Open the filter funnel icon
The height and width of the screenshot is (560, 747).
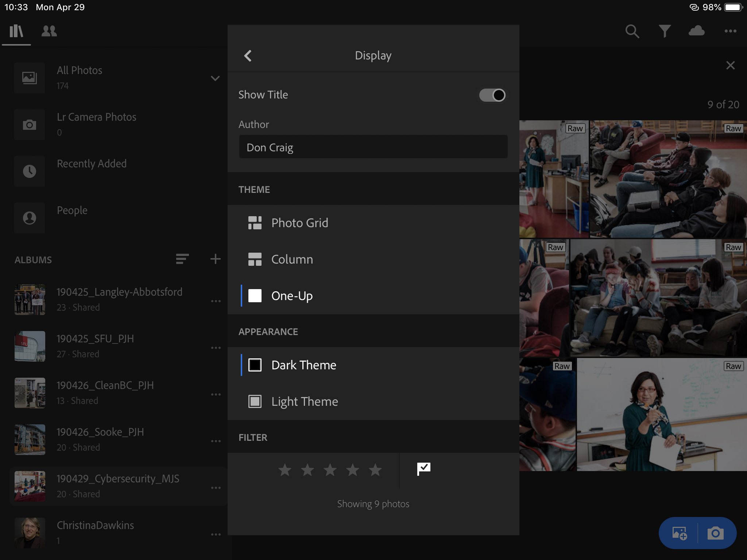665,31
